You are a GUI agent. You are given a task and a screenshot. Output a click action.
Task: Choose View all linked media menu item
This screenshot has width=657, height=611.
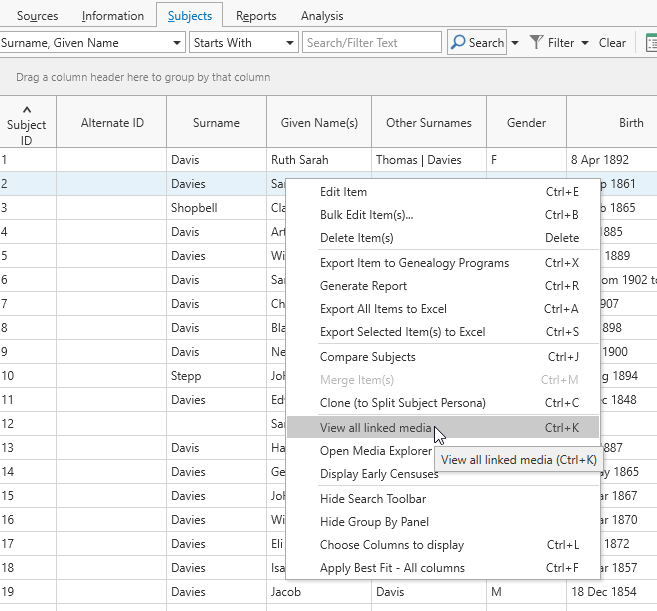(x=375, y=428)
